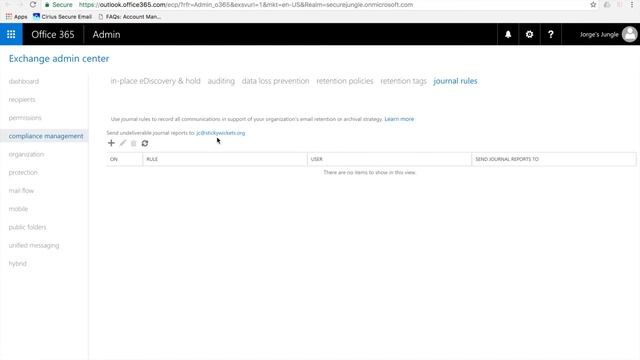640x360 pixels.
Task: Click the Office 365 title
Action: (x=53, y=35)
